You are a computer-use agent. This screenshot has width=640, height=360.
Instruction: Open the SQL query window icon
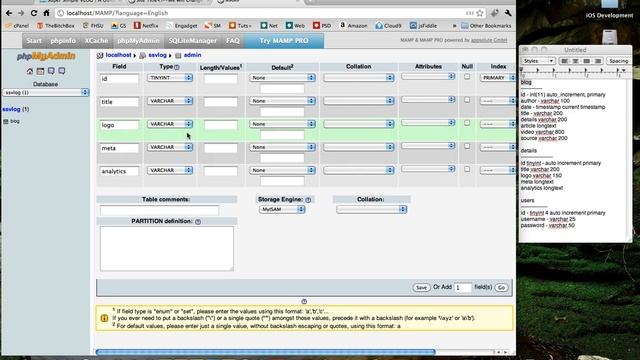coord(40,71)
